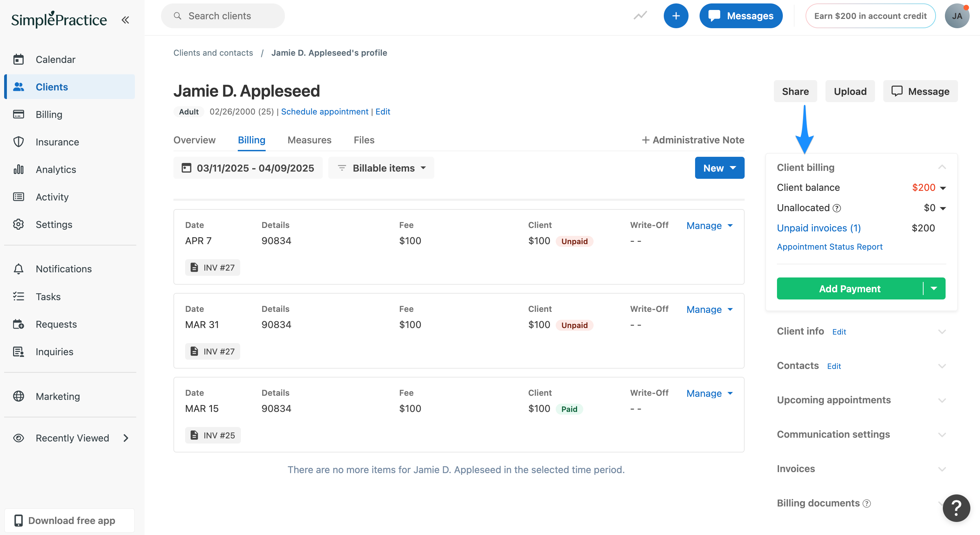Open Unpaid invoices (1) link

tap(819, 228)
